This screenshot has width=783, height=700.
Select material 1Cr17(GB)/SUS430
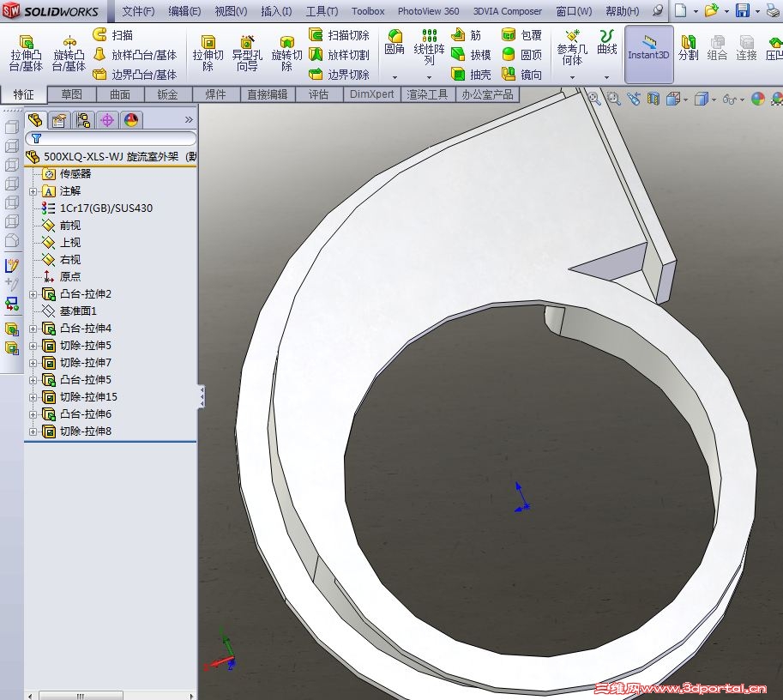click(98, 208)
